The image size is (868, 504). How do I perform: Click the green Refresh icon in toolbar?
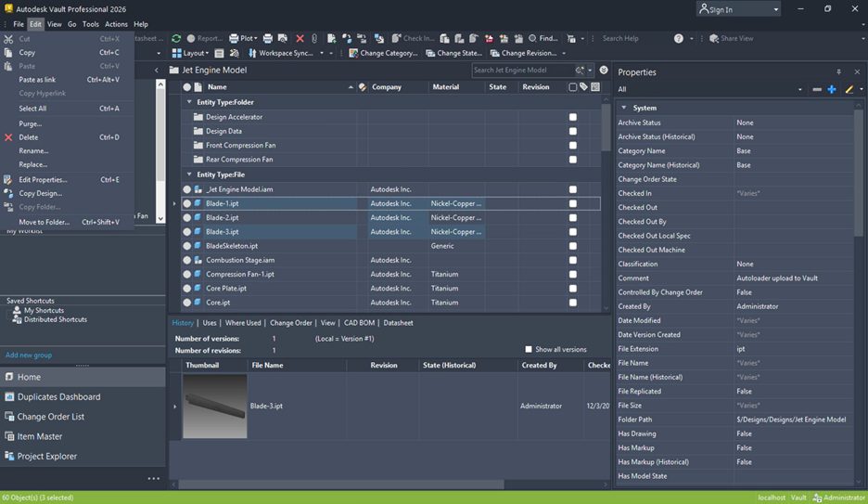pyautogui.click(x=176, y=38)
